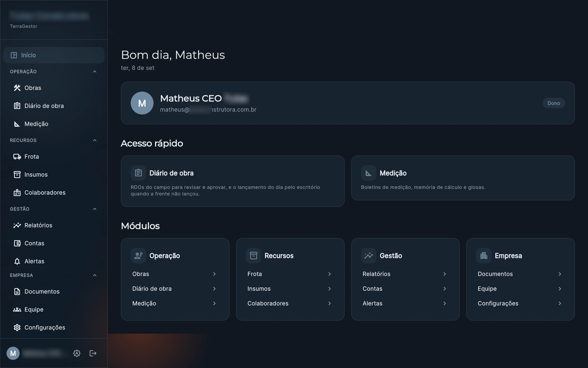The image size is (588, 368).
Task: Open Diário de obra quick access card
Action: tap(233, 181)
